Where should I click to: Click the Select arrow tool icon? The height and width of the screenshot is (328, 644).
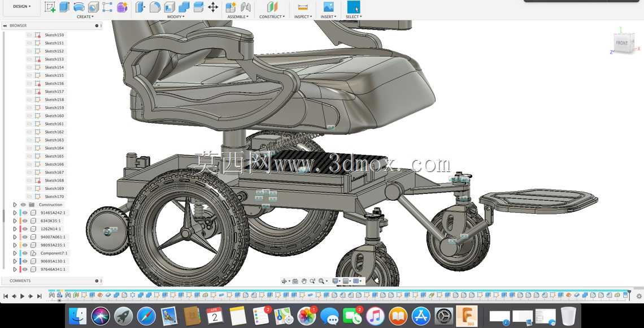coord(354,7)
